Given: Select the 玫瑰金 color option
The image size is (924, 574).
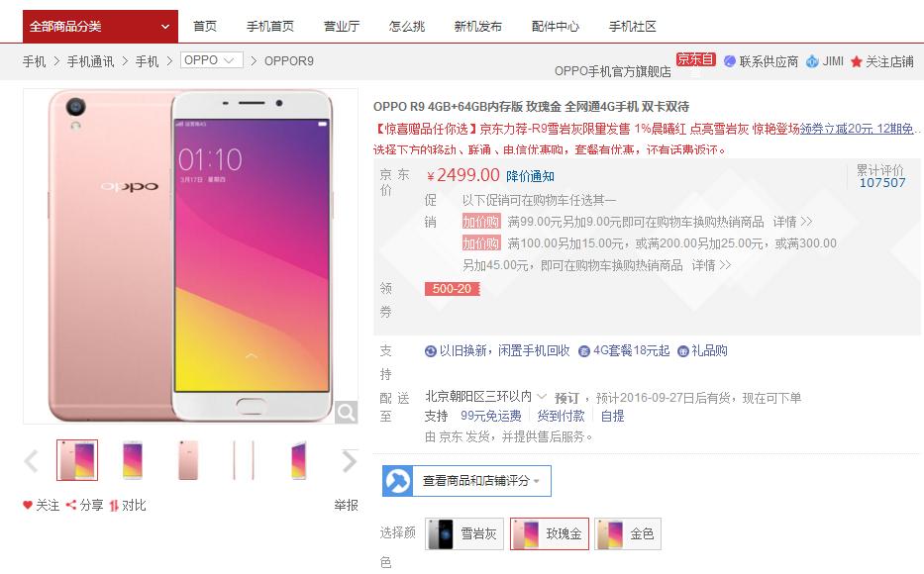Looking at the screenshot, I should 550,534.
